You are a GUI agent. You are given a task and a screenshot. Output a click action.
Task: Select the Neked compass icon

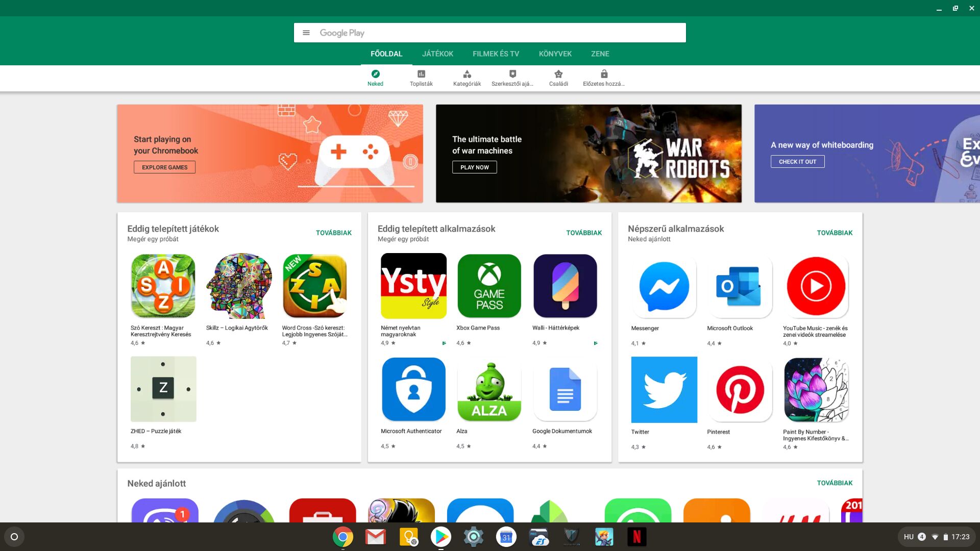pos(375,74)
